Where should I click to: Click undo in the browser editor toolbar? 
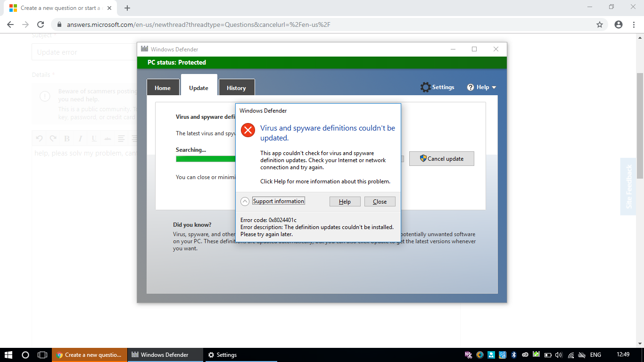pos(40,139)
